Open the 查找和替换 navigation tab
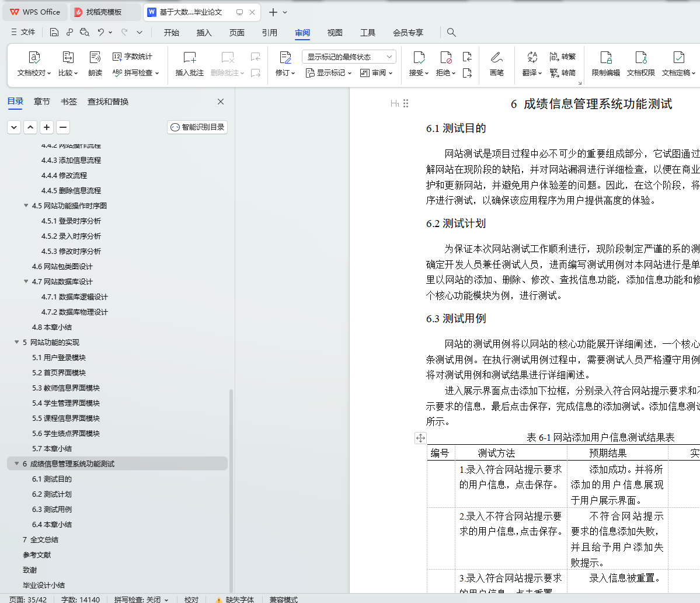 [108, 102]
